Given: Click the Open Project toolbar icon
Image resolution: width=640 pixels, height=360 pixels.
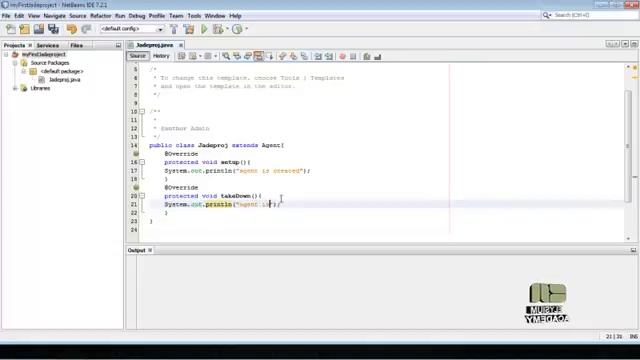Looking at the screenshot, I should (39, 29).
